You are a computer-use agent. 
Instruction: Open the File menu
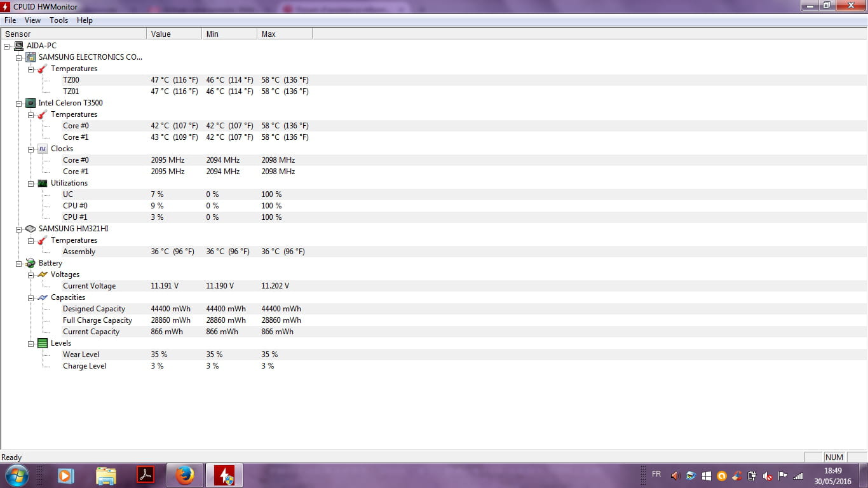[10, 20]
